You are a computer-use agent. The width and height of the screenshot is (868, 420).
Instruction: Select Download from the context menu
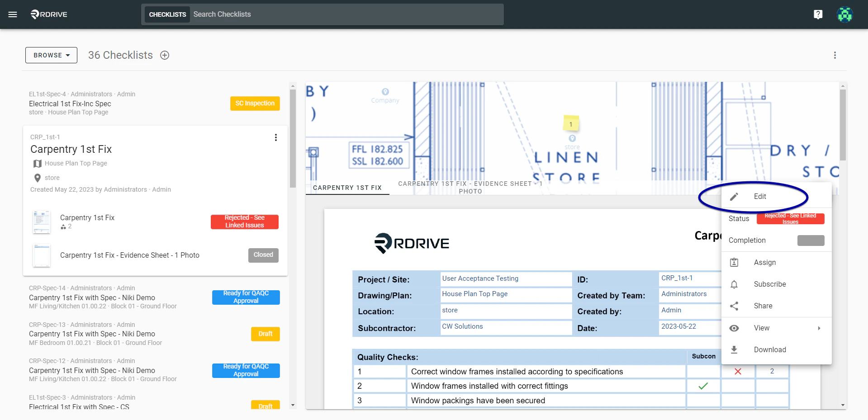tap(777, 350)
